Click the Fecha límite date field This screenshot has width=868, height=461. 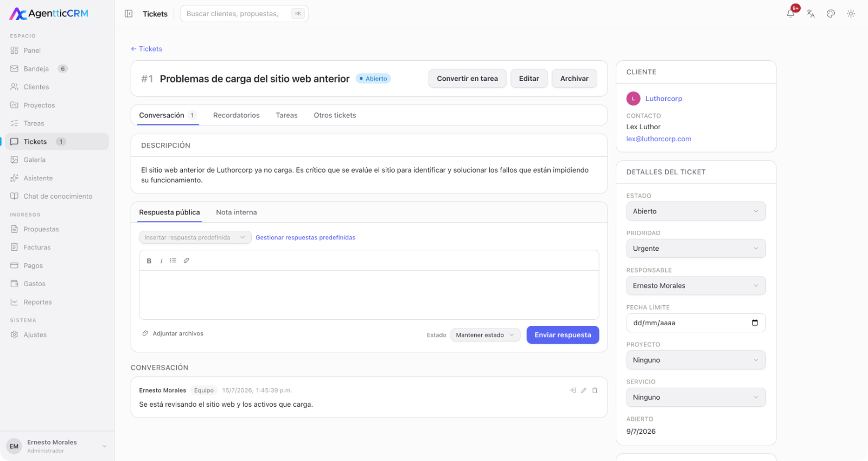coord(696,323)
